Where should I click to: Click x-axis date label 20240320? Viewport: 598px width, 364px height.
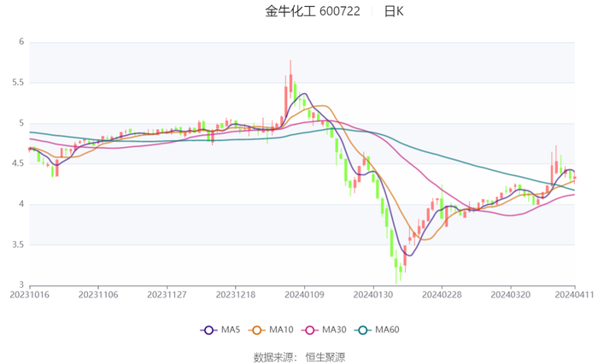(510, 295)
